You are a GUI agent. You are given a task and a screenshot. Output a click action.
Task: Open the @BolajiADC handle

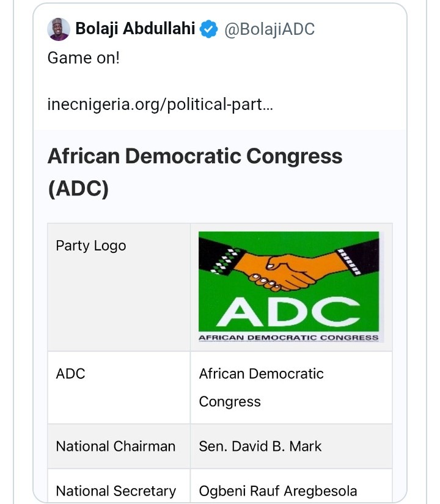269,29
